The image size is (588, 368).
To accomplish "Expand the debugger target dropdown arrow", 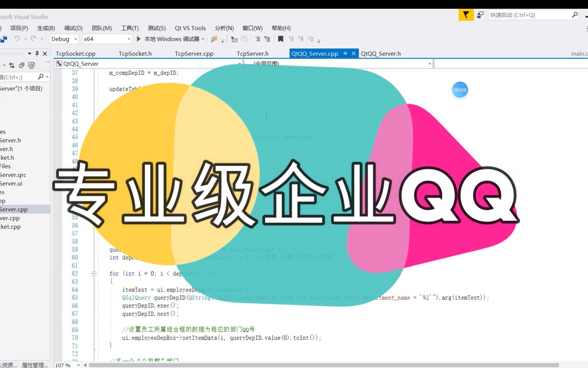I will 203,39.
